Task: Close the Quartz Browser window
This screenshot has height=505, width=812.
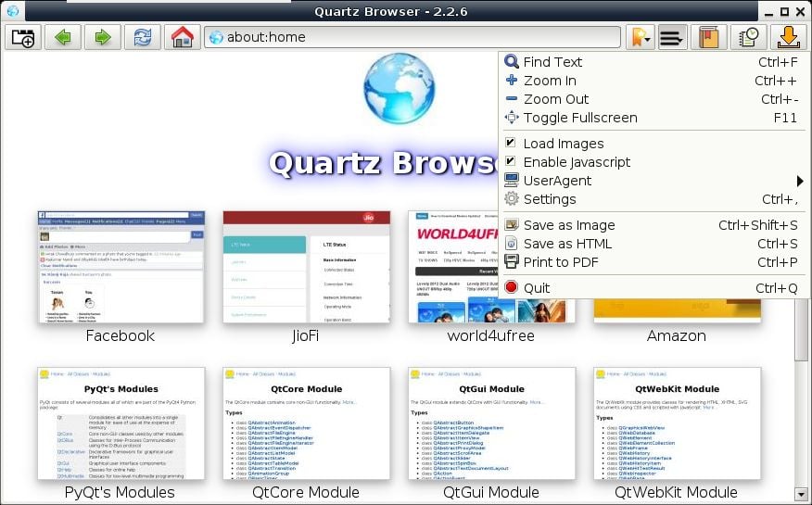Action: tap(801, 11)
